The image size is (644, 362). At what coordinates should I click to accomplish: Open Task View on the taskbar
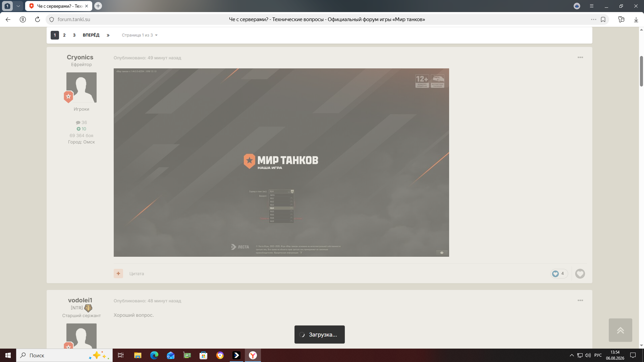121,355
